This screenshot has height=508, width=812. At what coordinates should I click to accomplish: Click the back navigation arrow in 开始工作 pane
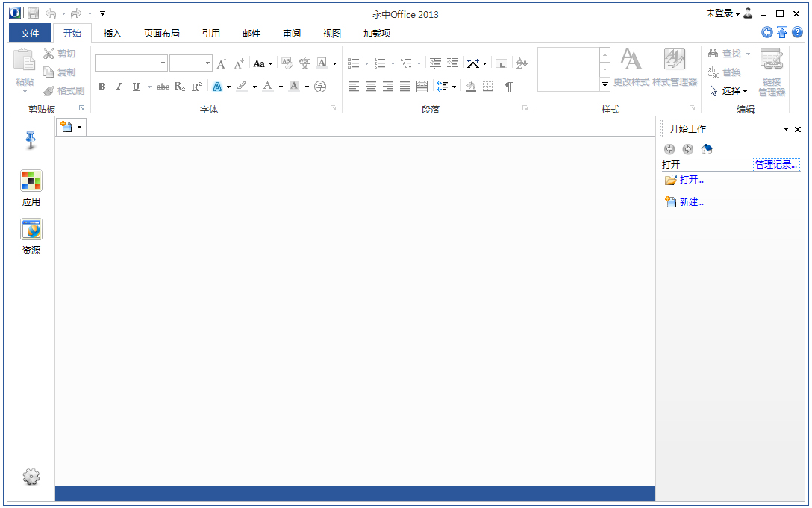pyautogui.click(x=669, y=149)
